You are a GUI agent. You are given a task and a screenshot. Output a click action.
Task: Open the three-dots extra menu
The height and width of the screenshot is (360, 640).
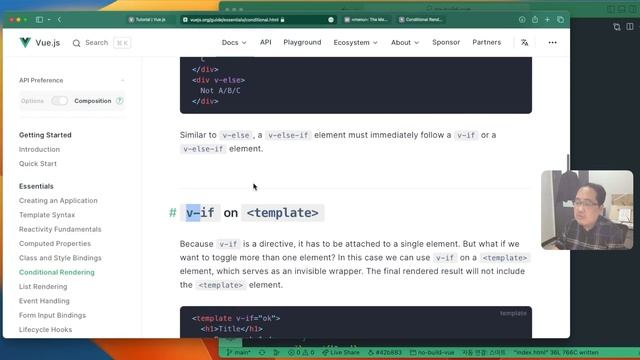(552, 42)
